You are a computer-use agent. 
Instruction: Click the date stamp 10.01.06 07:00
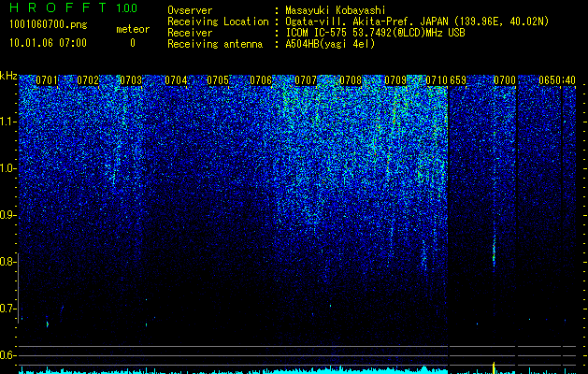click(x=48, y=43)
